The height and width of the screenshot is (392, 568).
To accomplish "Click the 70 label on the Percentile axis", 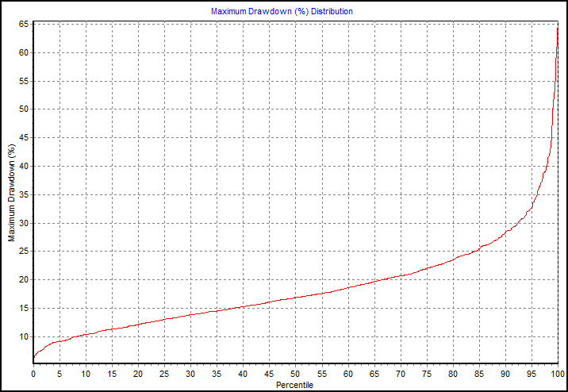I will click(401, 374).
